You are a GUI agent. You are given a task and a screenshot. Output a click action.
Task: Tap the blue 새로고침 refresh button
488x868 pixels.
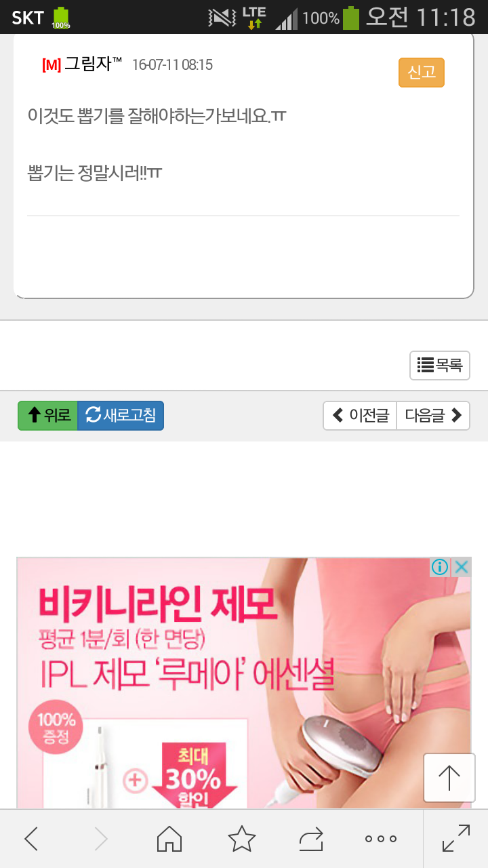coord(121,416)
